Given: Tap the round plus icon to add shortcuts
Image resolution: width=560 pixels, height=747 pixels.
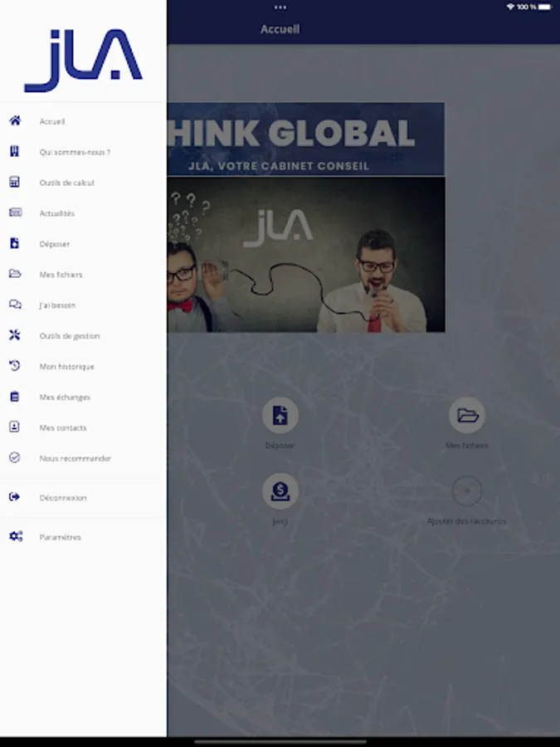Looking at the screenshot, I should 466,491.
